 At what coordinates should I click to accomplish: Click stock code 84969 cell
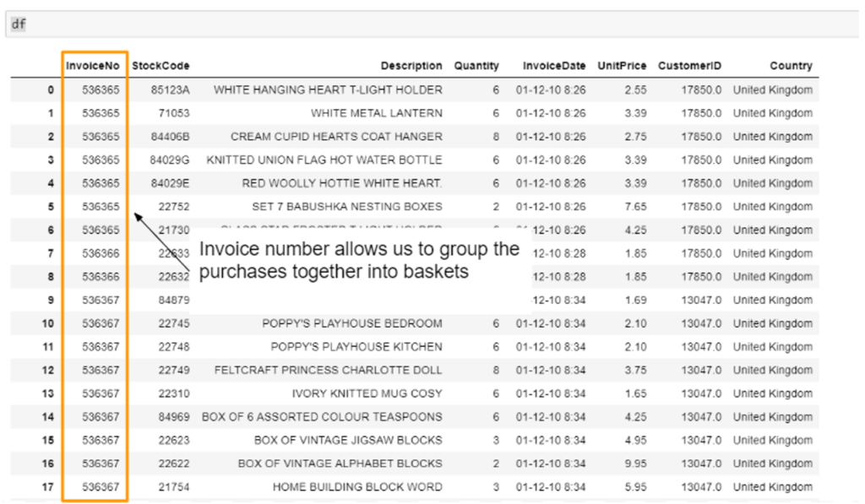click(175, 417)
